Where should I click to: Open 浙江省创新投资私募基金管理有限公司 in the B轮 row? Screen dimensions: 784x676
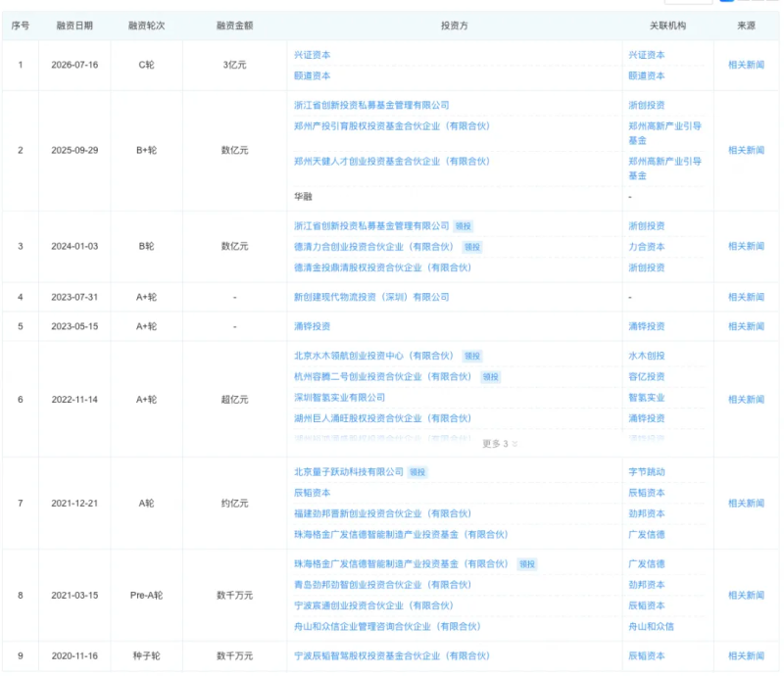371,226
